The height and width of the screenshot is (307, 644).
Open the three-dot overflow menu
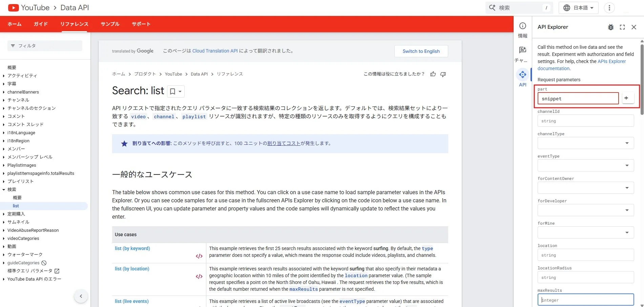[x=609, y=8]
